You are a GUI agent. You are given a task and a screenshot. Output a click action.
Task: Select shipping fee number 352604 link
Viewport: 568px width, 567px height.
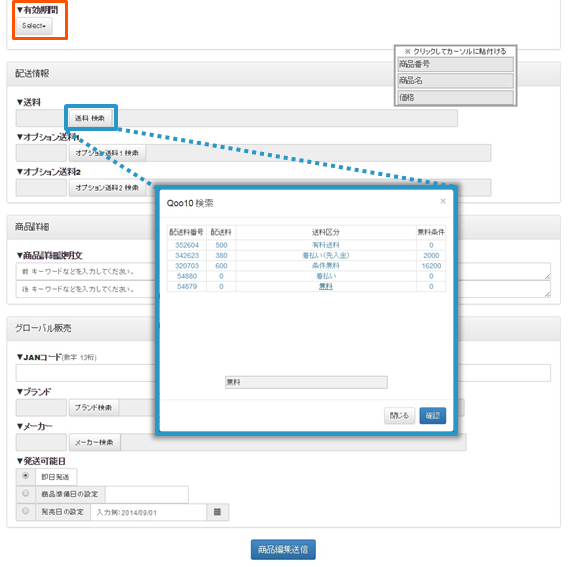(187, 245)
